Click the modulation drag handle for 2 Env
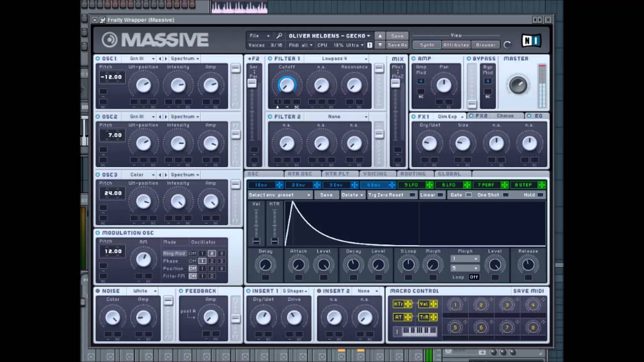Image resolution: width=644 pixels, height=362 pixels. 317,185
